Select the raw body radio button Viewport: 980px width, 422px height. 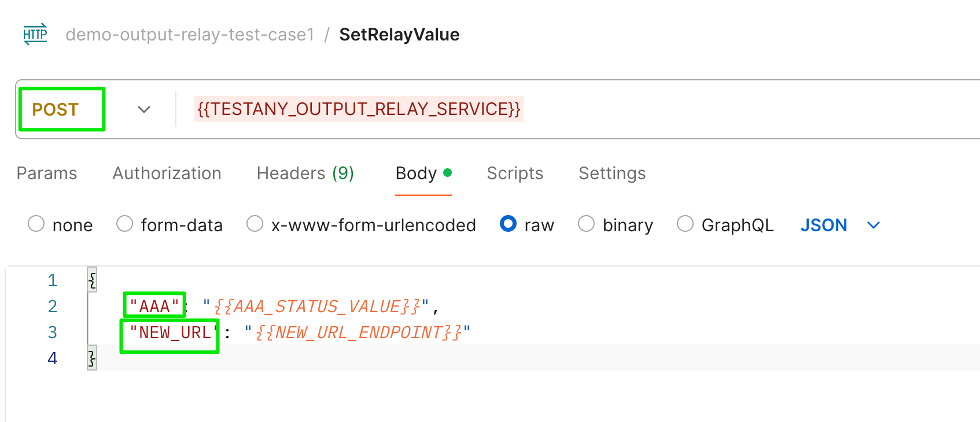[508, 224]
